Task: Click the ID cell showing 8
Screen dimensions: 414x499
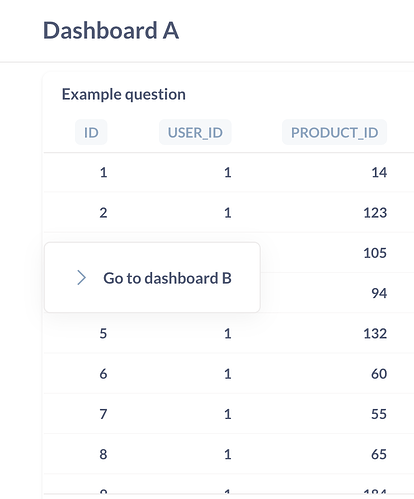Action: [x=103, y=454]
